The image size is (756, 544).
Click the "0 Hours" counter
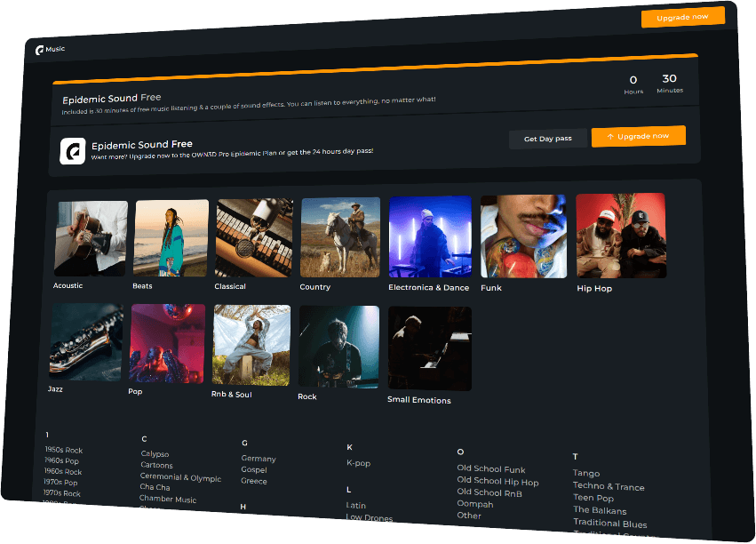click(633, 84)
